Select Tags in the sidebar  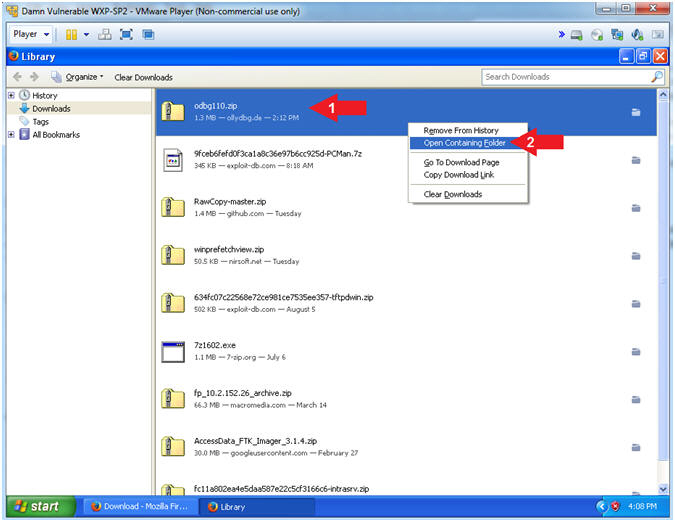tap(40, 122)
